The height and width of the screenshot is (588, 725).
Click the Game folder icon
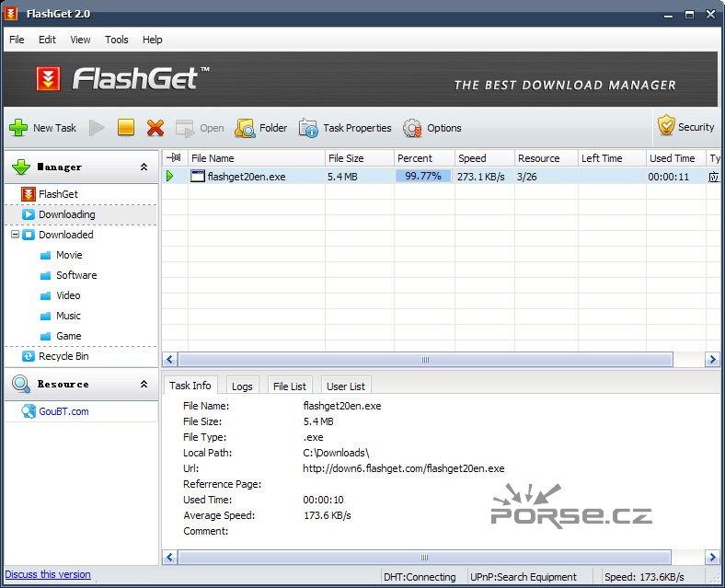pos(45,337)
